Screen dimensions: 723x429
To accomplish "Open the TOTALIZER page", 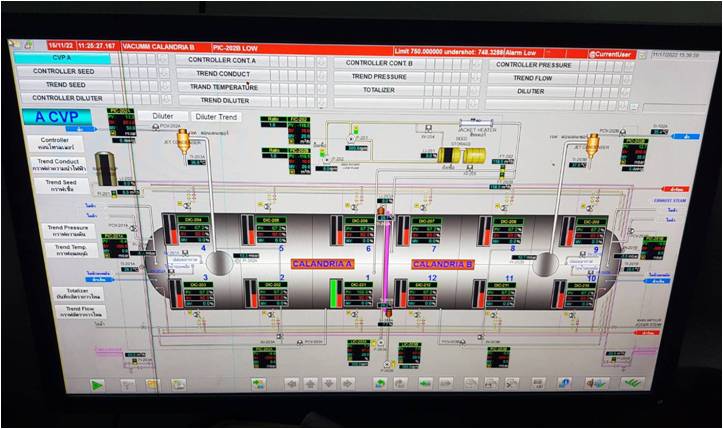I will click(378, 90).
